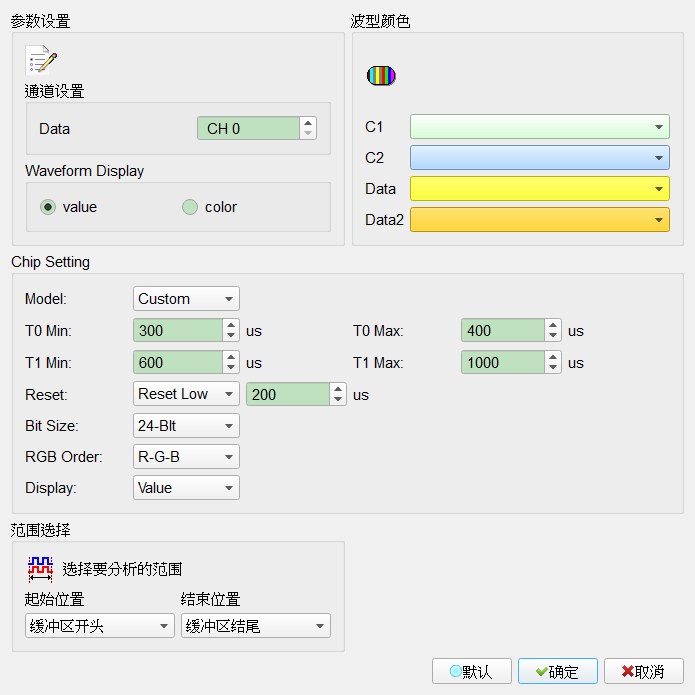Click the 默认 default button

pyautogui.click(x=472, y=672)
